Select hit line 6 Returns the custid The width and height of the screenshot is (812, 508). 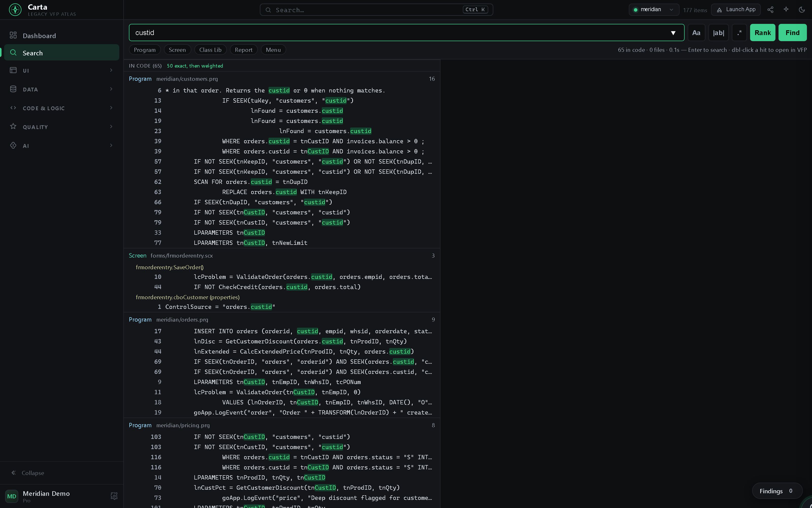tap(282, 90)
